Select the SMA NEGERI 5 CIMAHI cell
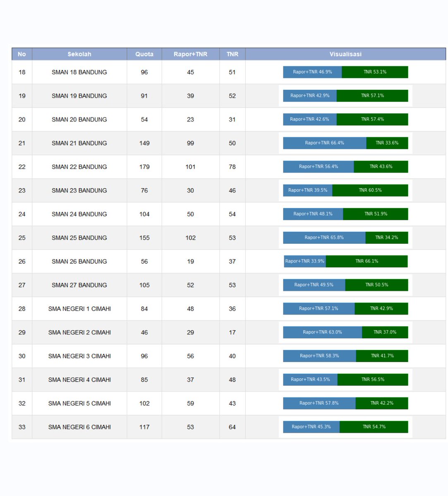 [79, 403]
